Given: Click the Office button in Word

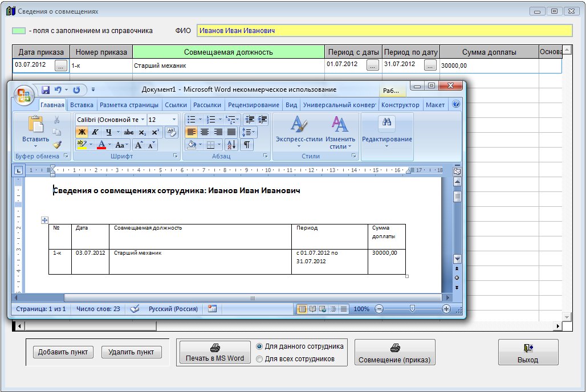Looking at the screenshot, I should pyautogui.click(x=24, y=95).
